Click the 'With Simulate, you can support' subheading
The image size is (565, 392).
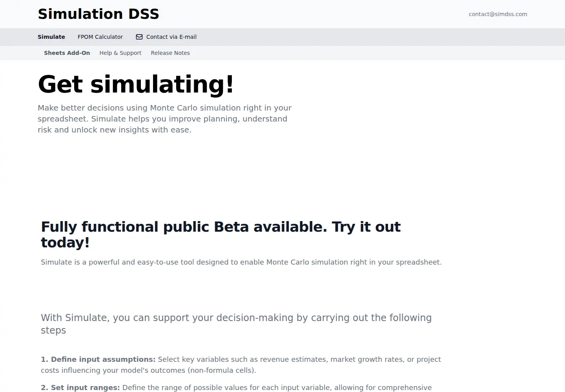click(x=236, y=324)
